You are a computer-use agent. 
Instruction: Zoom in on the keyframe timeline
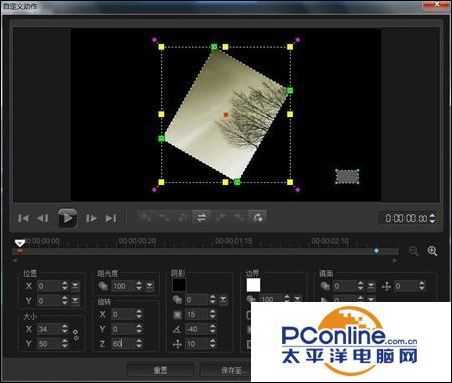pyautogui.click(x=432, y=251)
